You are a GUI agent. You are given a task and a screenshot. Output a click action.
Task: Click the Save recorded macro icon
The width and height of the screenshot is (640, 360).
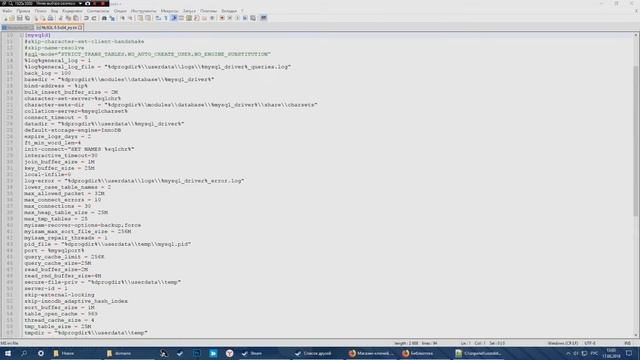click(x=253, y=18)
